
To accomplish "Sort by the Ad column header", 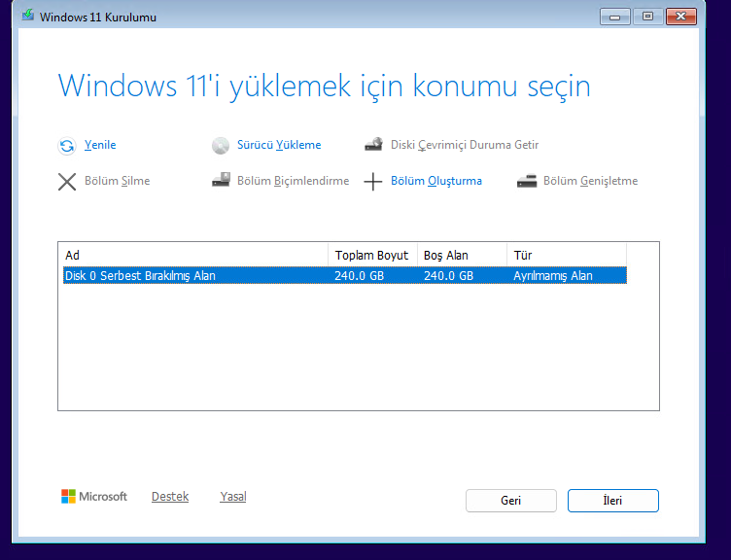I will [192, 255].
